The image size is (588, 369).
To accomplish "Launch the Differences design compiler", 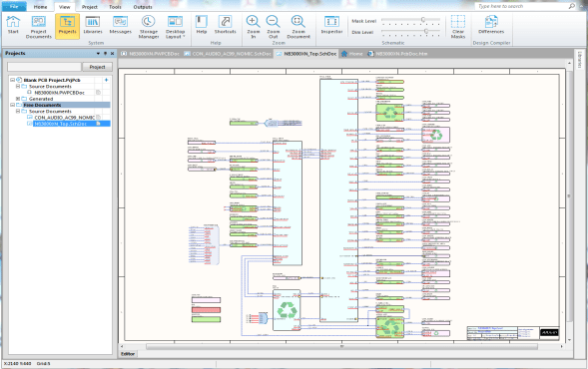I will click(x=491, y=25).
